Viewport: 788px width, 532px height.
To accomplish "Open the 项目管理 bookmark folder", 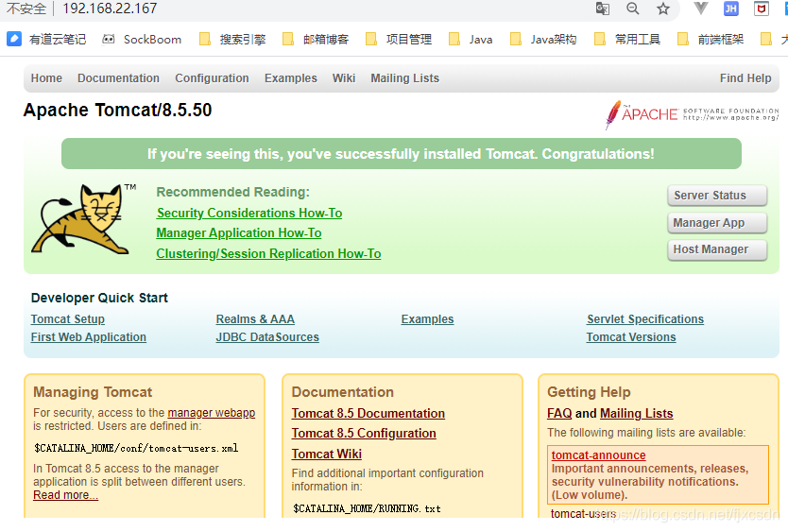I will tap(399, 40).
